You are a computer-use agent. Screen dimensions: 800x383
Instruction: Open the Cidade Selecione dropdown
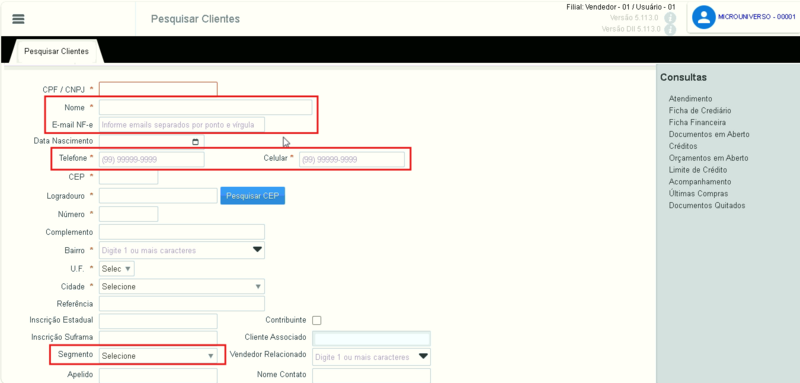182,287
